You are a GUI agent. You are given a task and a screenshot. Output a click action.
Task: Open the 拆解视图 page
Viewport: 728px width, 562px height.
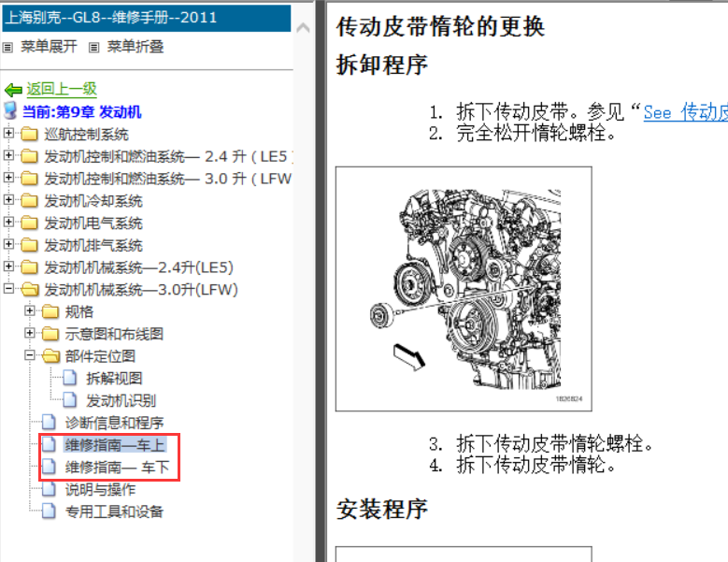114,379
